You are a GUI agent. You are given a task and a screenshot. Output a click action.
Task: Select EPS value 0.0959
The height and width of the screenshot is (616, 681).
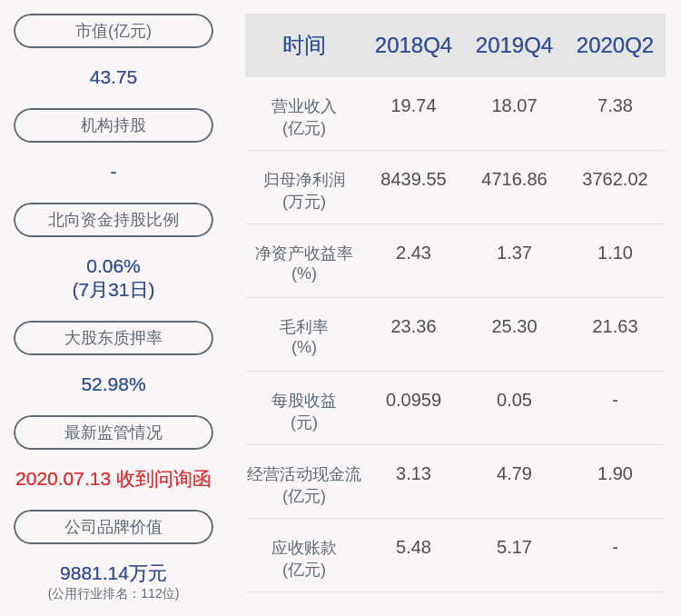click(413, 400)
